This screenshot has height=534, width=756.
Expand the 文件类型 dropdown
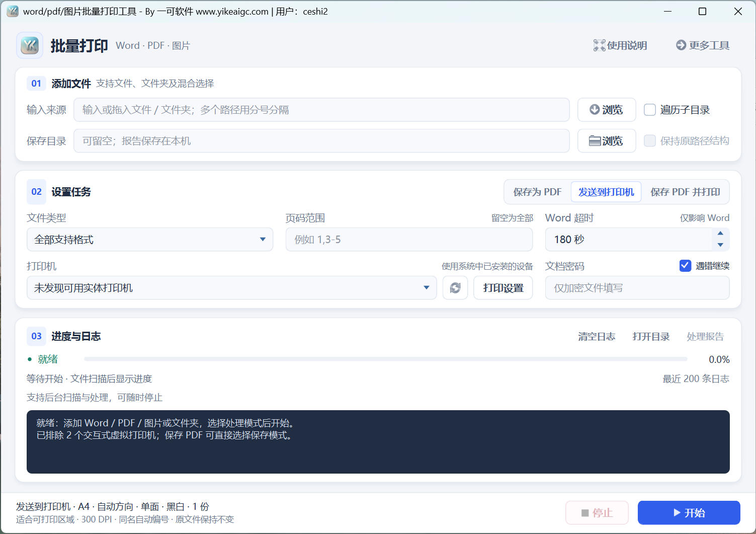[150, 240]
